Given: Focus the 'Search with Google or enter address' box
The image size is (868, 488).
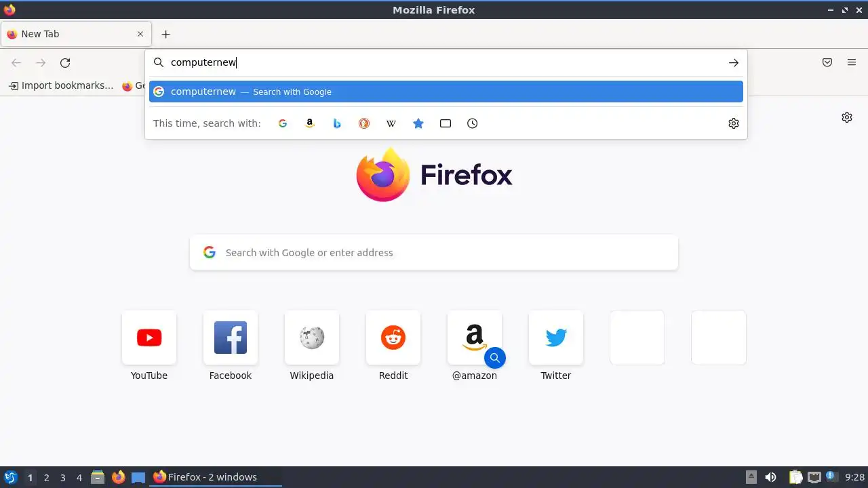Looking at the screenshot, I should pyautogui.click(x=434, y=252).
